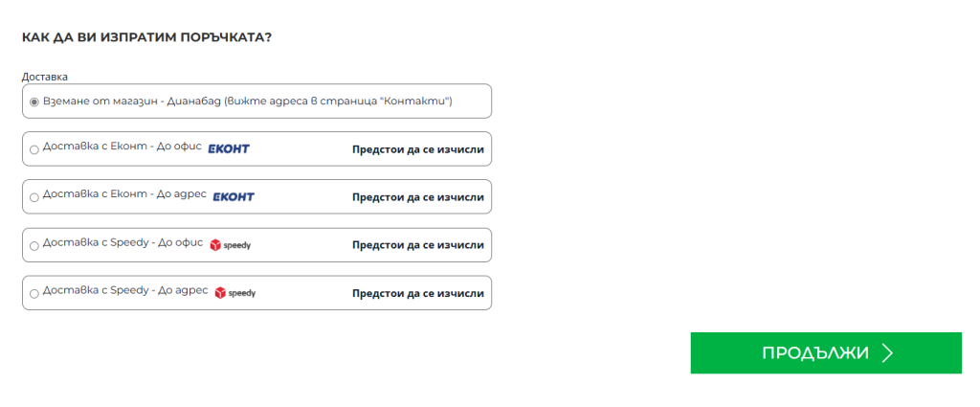Viewport: 980px width, 407px height.
Task: Click the Econt logo in office delivery option
Action: click(229, 148)
